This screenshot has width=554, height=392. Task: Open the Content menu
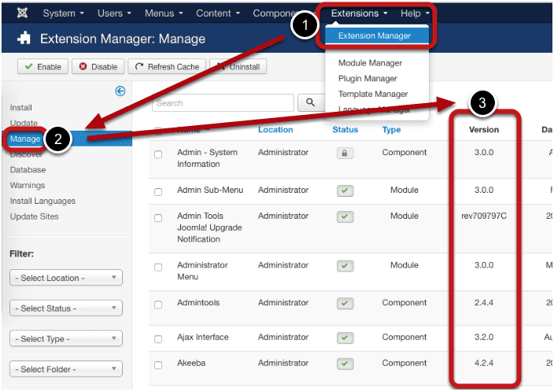[218, 13]
